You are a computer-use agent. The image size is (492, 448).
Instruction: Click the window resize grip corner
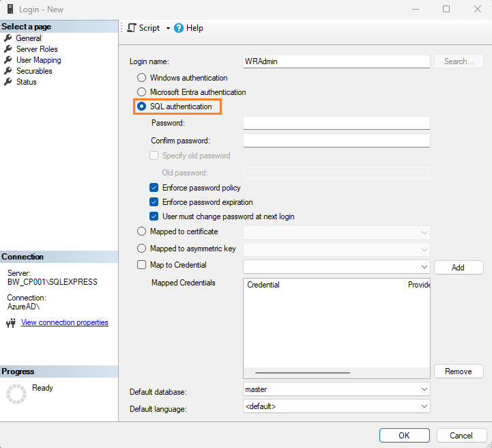click(x=489, y=445)
